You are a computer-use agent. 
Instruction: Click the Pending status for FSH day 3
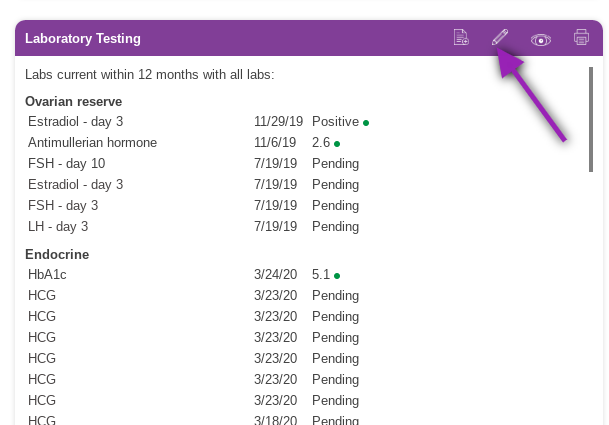click(x=335, y=206)
